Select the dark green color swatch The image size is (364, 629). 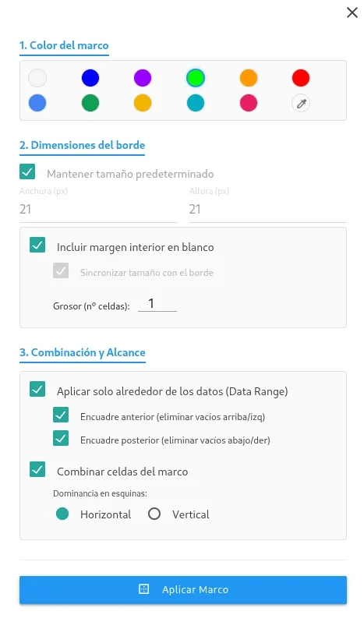90,103
